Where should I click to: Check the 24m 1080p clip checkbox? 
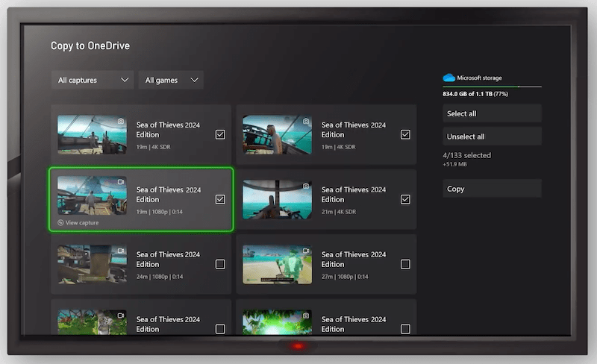click(220, 264)
